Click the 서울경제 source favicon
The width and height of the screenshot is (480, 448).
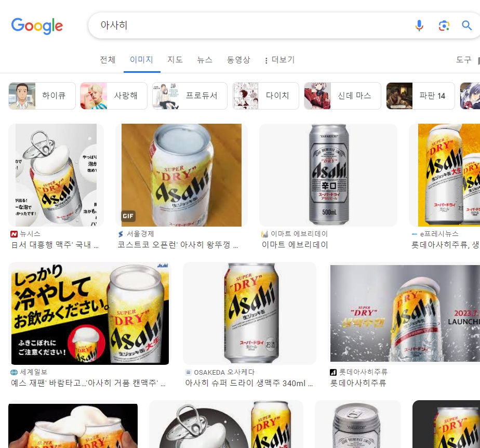click(x=121, y=234)
